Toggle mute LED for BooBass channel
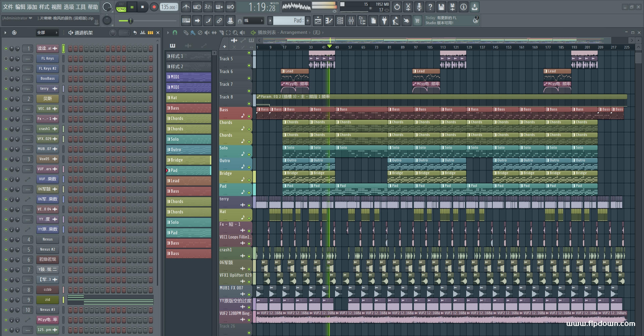 click(x=6, y=79)
